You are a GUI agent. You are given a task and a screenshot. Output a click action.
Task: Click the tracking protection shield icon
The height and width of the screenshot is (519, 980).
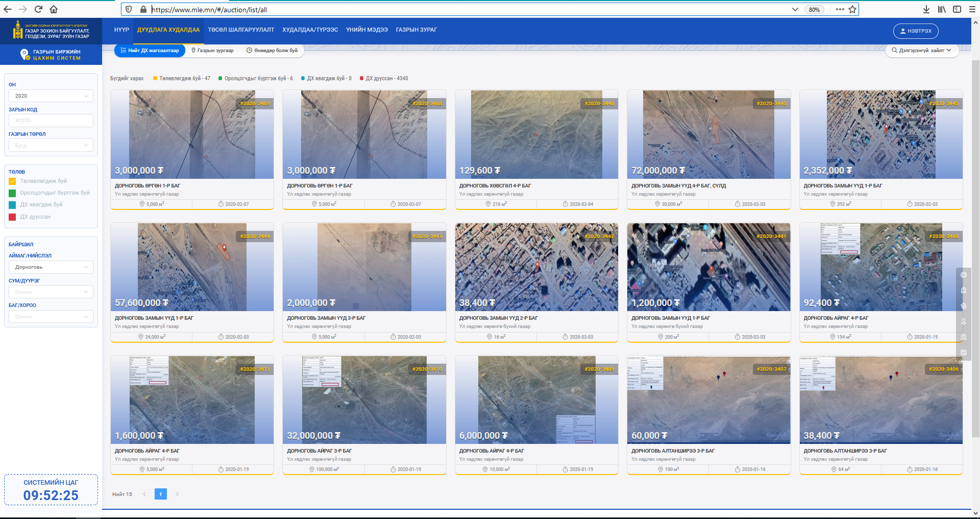(x=129, y=9)
